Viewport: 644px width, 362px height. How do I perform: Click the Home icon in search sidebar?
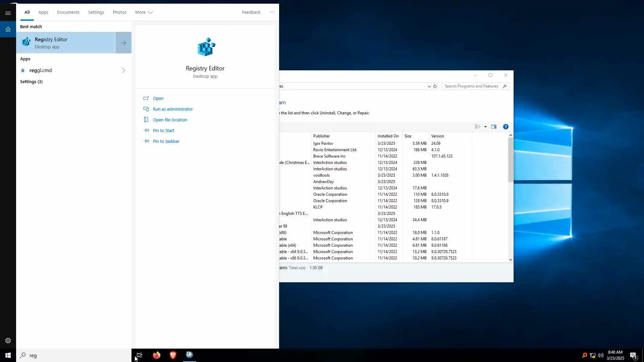(8, 29)
